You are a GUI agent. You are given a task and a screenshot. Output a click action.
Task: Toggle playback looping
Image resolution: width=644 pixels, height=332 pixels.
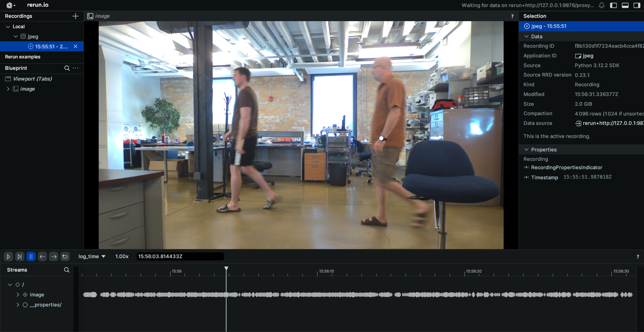[65, 256]
